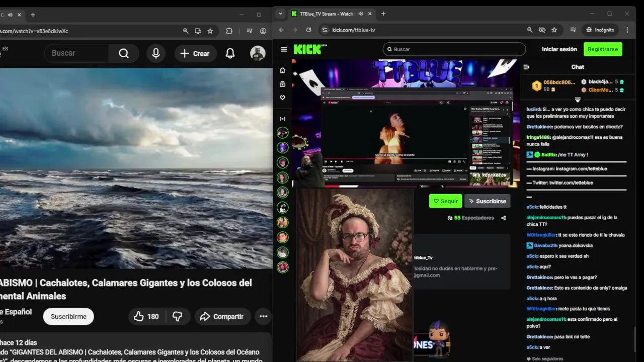Open Kick hamburger sidebar menu

click(284, 49)
